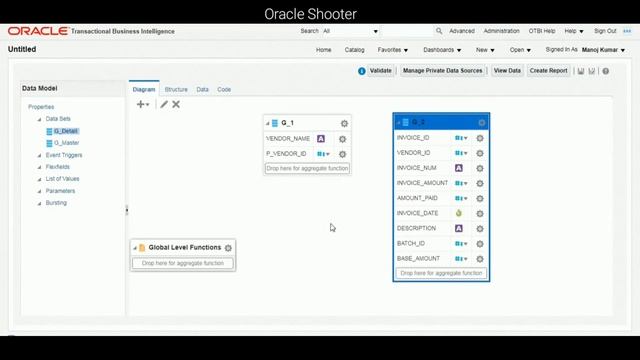
Task: Click the delete X icon in diagram toolbar
Action: [176, 104]
